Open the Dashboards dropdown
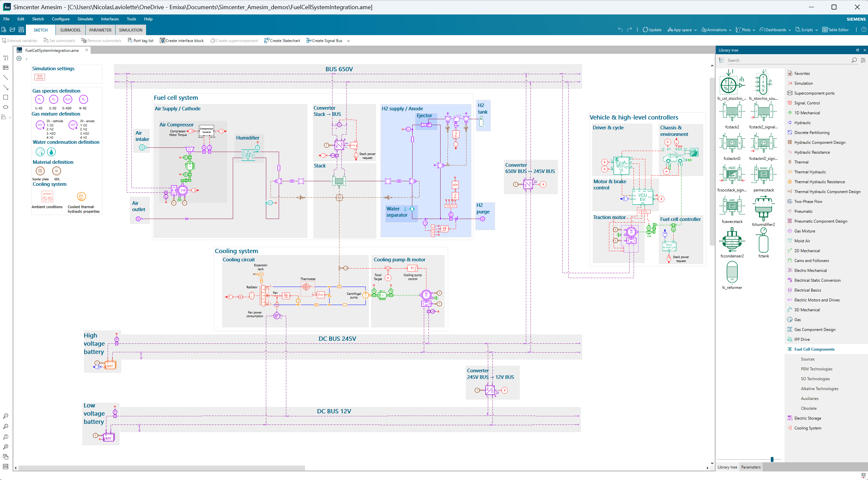 coord(775,30)
